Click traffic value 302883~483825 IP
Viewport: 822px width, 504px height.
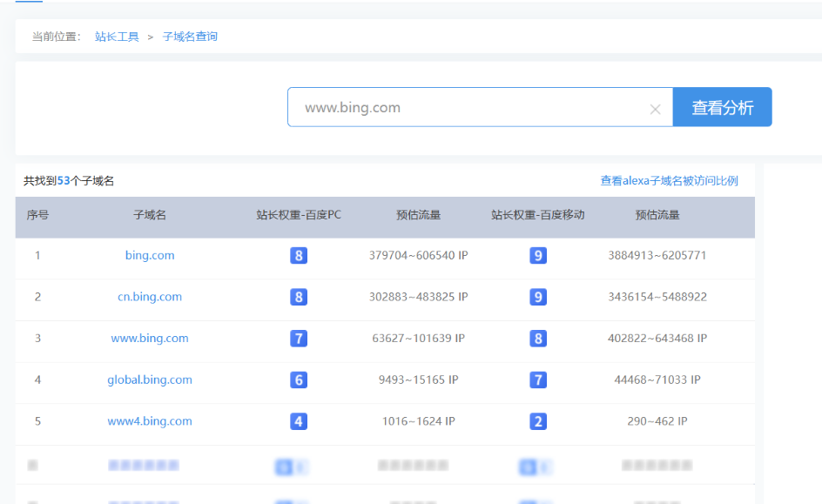[x=418, y=297]
